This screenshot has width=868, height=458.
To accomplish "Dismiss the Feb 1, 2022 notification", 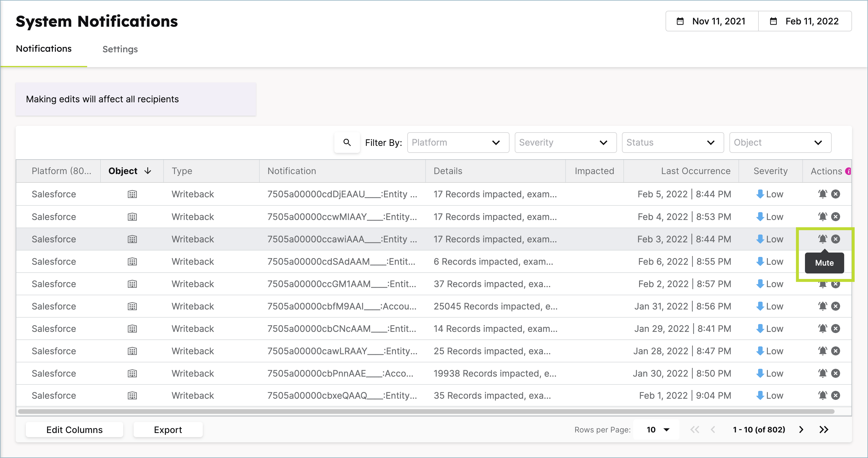I will click(x=835, y=395).
